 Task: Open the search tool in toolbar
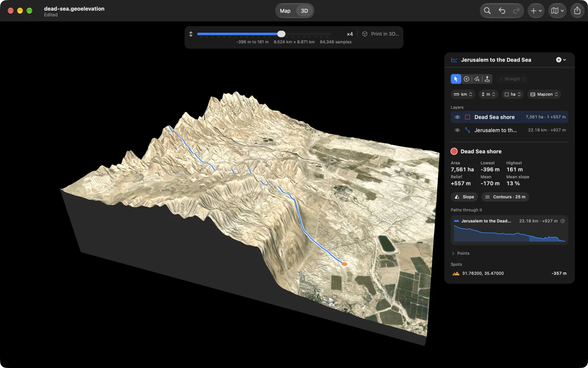tap(487, 11)
